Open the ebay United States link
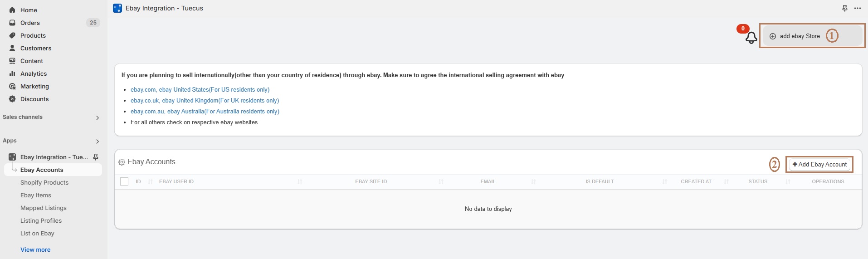Image resolution: width=868 pixels, height=259 pixels. click(200, 89)
